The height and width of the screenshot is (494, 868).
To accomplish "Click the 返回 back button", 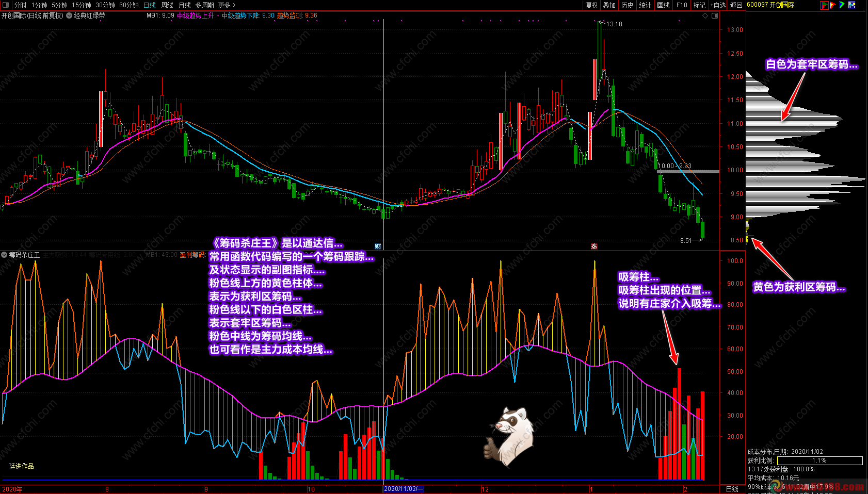I will click(736, 5).
